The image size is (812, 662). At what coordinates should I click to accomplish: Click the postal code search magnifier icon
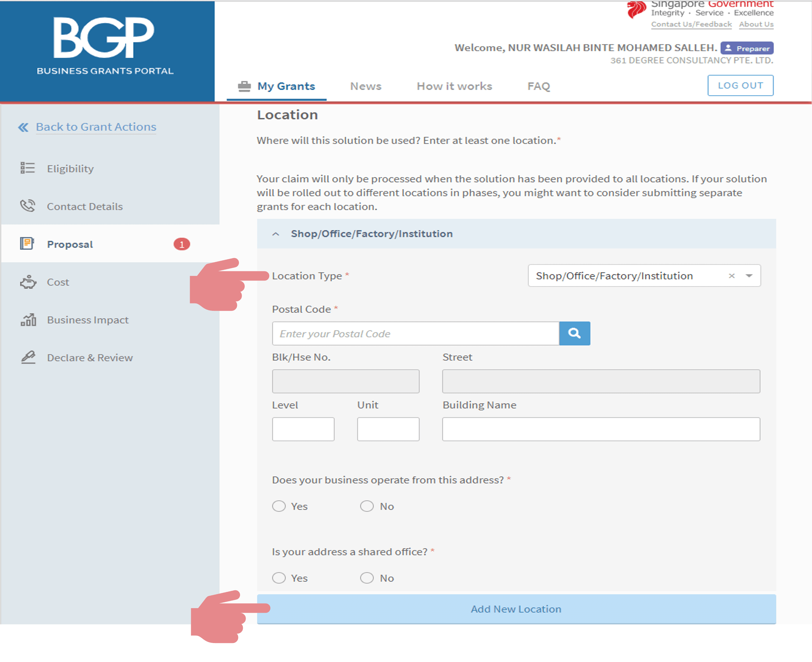click(x=574, y=334)
